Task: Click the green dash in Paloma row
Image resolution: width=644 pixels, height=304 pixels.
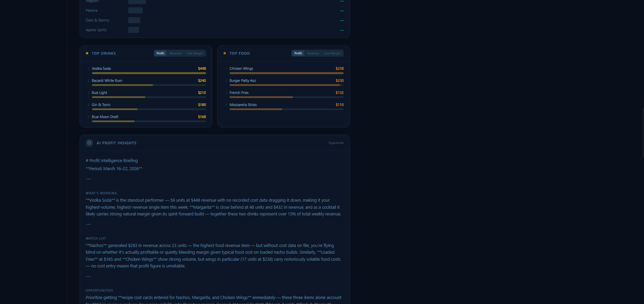Action: pos(342,11)
